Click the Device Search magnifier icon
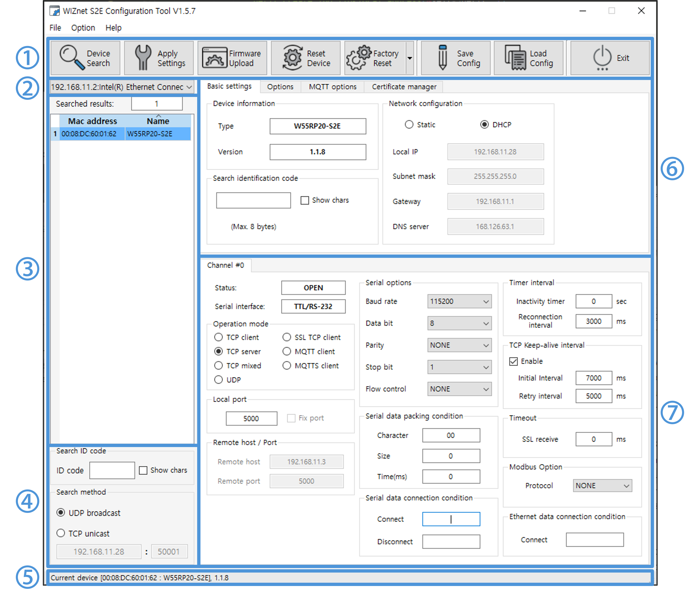This screenshot has width=700, height=607. pyautogui.click(x=72, y=58)
